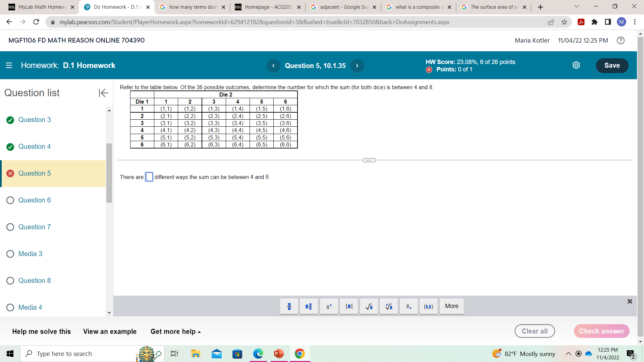Open homework settings gear
The image size is (644, 362).
(x=576, y=65)
